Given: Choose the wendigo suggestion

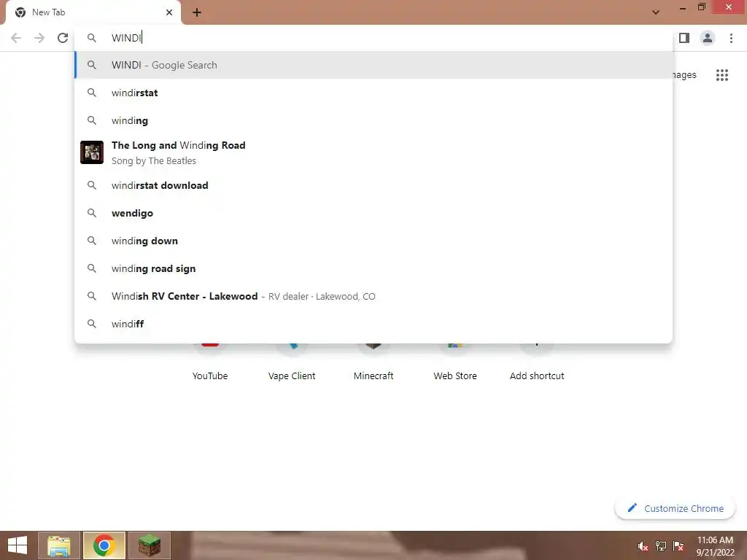Looking at the screenshot, I should point(373,213).
